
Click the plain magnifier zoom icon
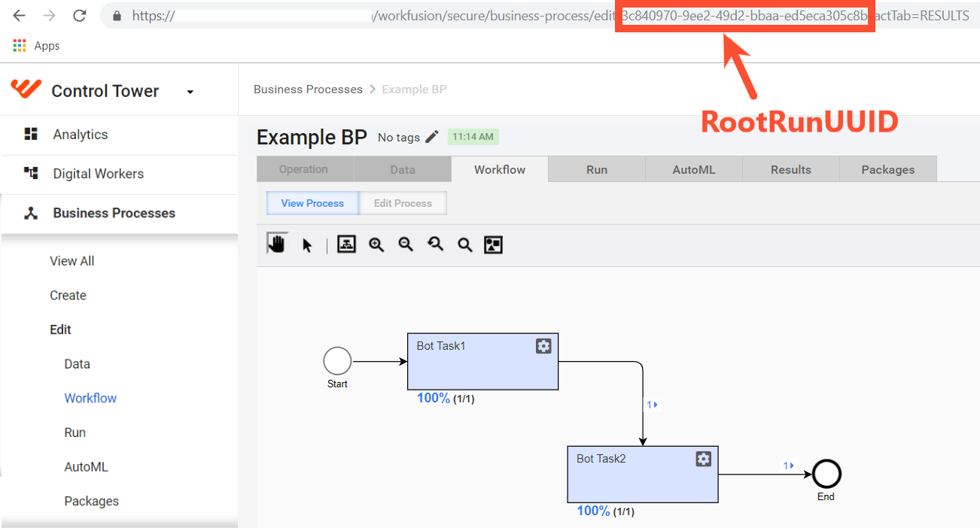click(465, 244)
